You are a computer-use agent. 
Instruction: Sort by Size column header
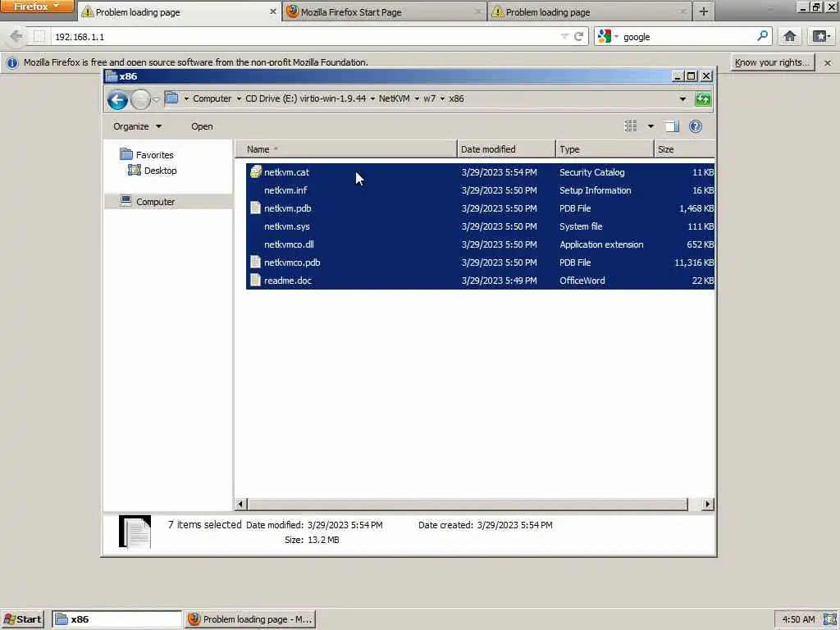tap(684, 149)
